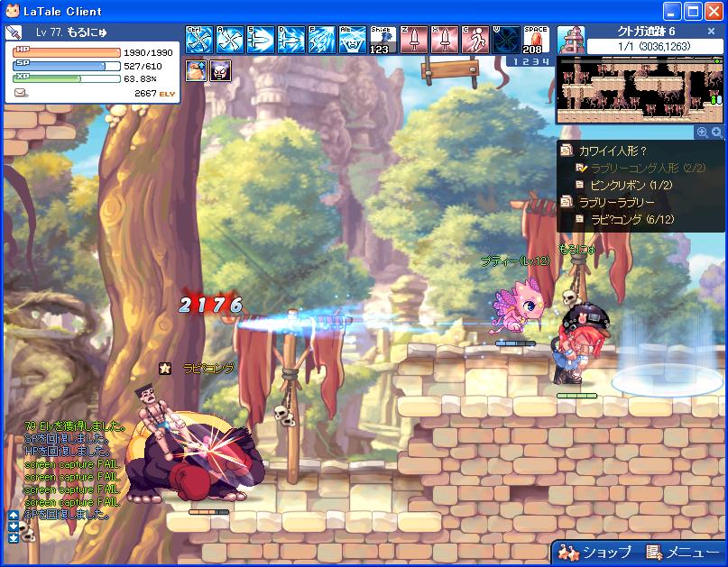The height and width of the screenshot is (567, 728).
Task: Click the quest scroll icon beside カワイイ人形?
Action: click(567, 151)
